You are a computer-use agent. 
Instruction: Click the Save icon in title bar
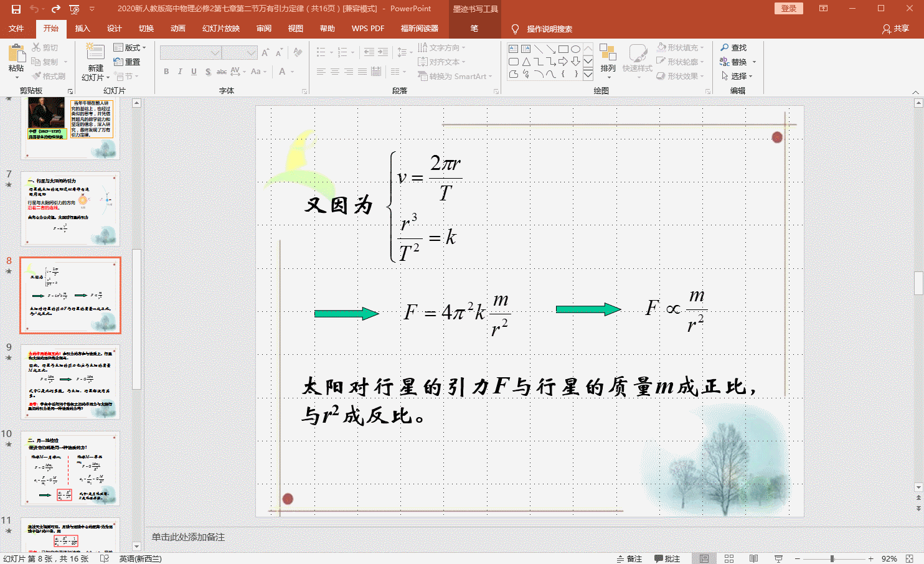pyautogui.click(x=16, y=9)
